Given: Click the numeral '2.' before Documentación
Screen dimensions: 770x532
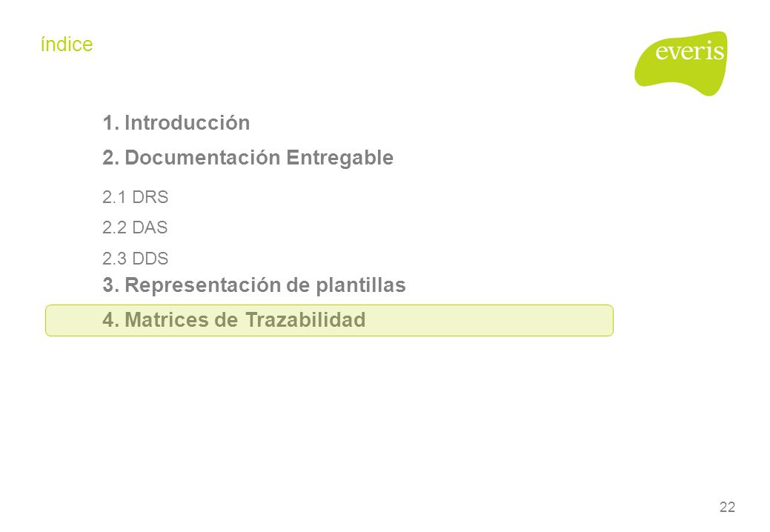Looking at the screenshot, I should click(x=111, y=158).
